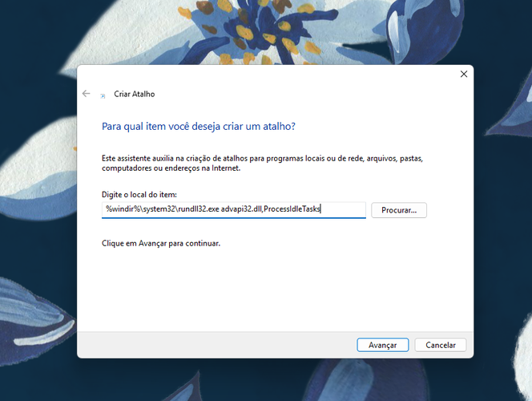Click the 'Digite o local do item:' label
The height and width of the screenshot is (401, 532).
[139, 195]
